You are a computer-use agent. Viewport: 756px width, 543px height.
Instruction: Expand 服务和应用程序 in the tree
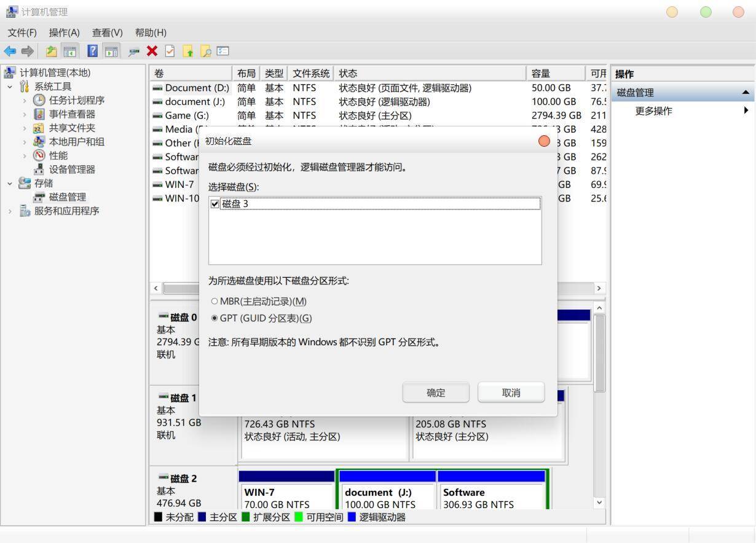pos(9,211)
